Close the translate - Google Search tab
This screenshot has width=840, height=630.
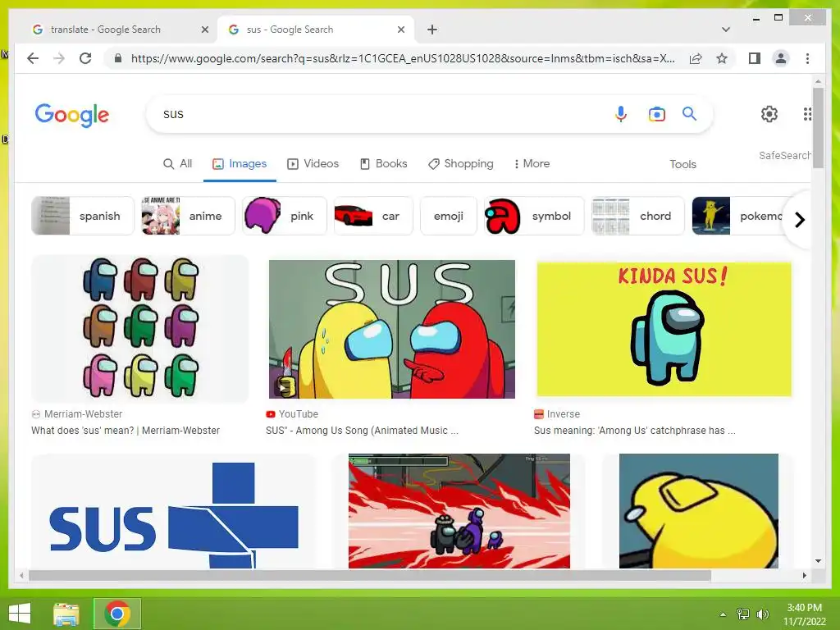pyautogui.click(x=204, y=30)
